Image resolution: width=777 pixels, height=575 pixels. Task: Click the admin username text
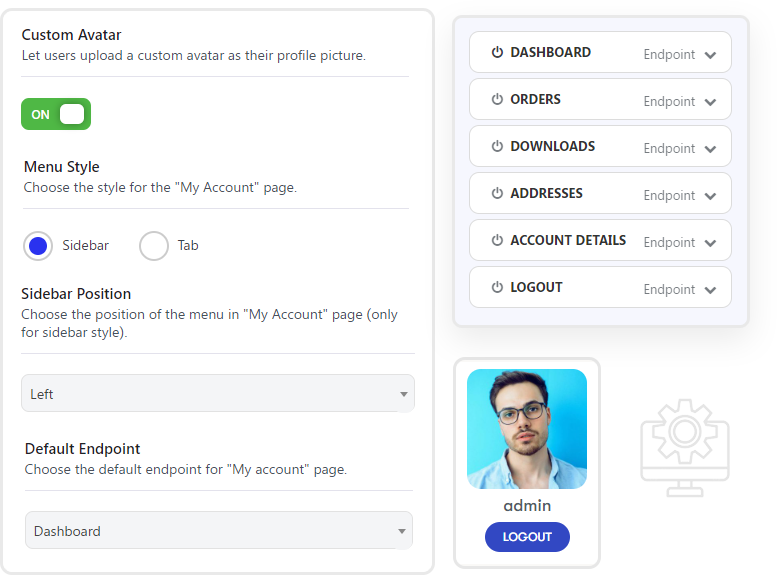(527, 506)
